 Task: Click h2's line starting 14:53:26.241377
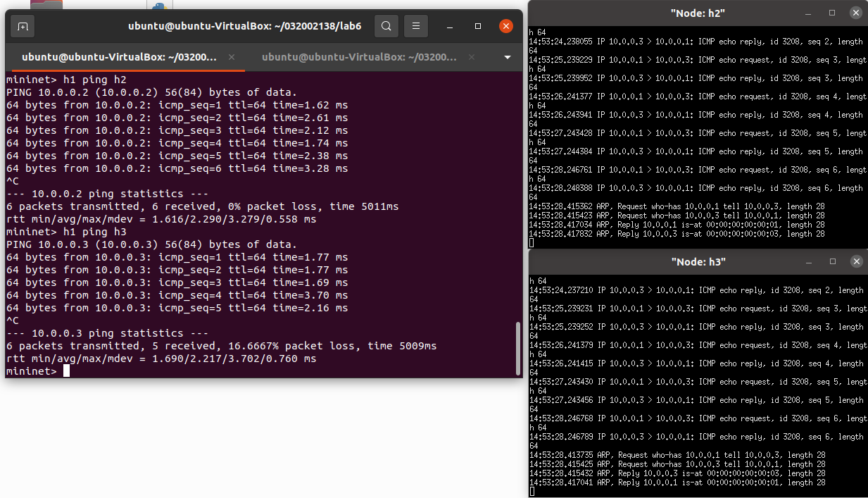(x=698, y=97)
